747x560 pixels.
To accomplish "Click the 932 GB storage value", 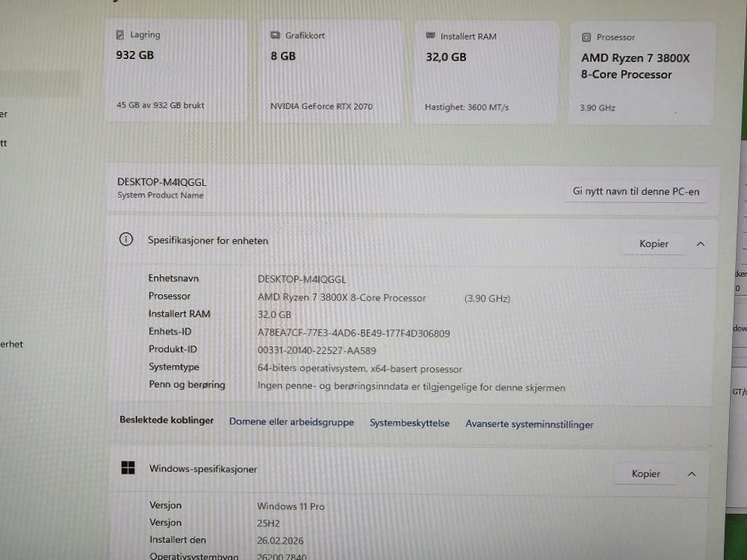I will point(135,54).
